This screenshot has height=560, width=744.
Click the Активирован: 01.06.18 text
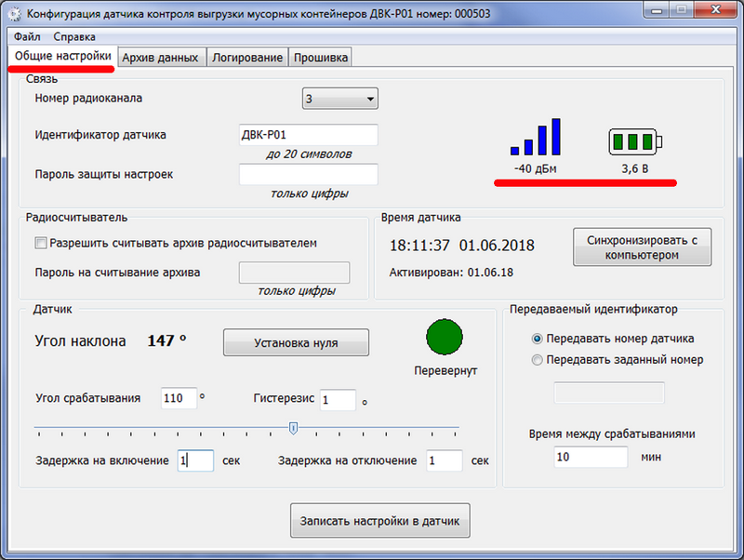click(451, 273)
